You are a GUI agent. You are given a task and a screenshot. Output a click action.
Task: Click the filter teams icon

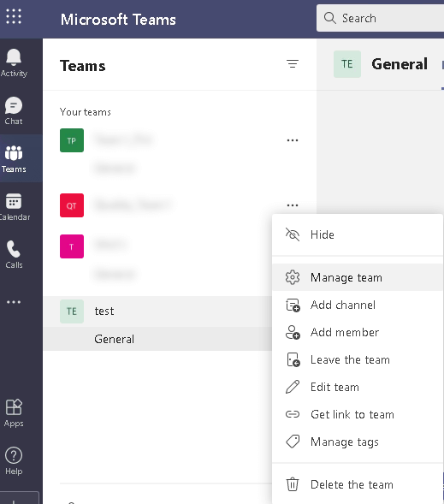pos(293,64)
